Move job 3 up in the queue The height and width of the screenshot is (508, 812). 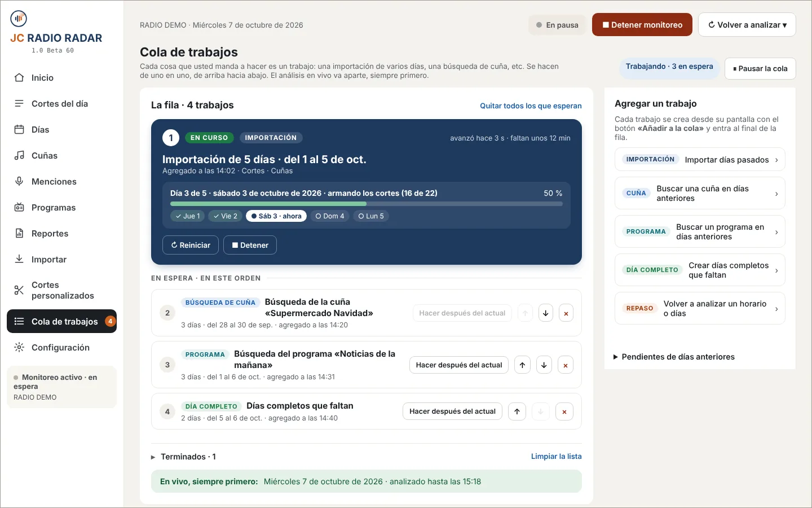point(523,365)
